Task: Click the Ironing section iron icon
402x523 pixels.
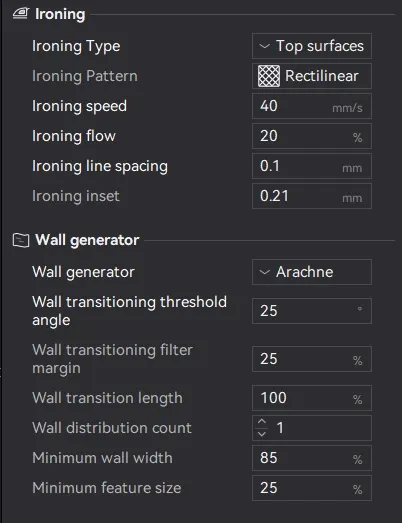Action: (21, 14)
